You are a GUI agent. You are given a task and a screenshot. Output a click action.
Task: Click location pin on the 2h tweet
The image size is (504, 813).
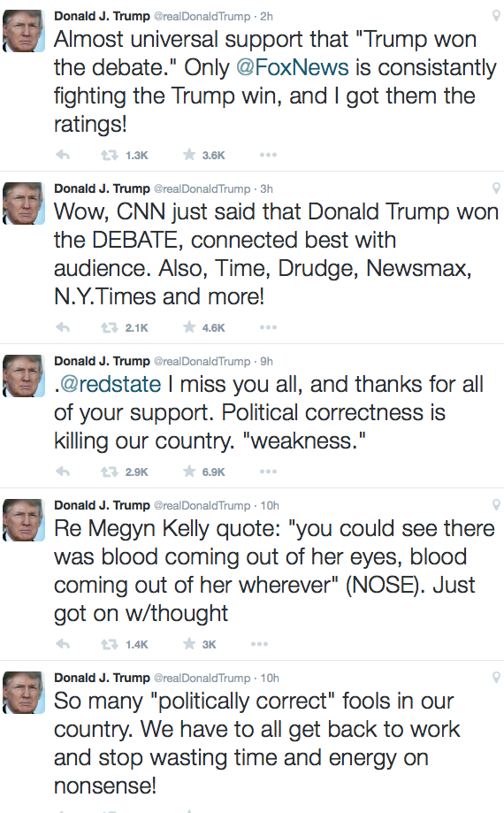[x=496, y=16]
